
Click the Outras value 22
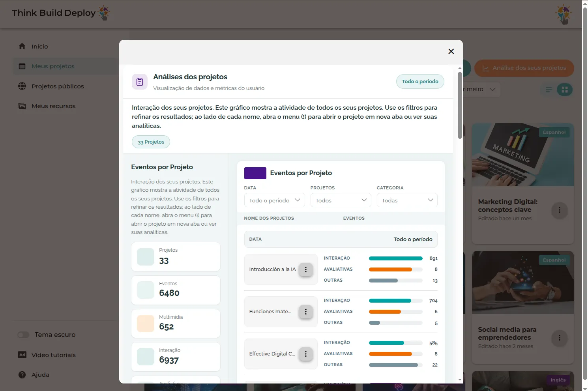(x=435, y=365)
